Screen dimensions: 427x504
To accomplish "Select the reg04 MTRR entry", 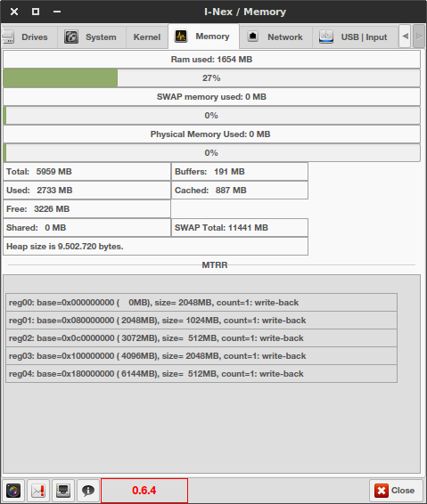I will pyautogui.click(x=201, y=374).
